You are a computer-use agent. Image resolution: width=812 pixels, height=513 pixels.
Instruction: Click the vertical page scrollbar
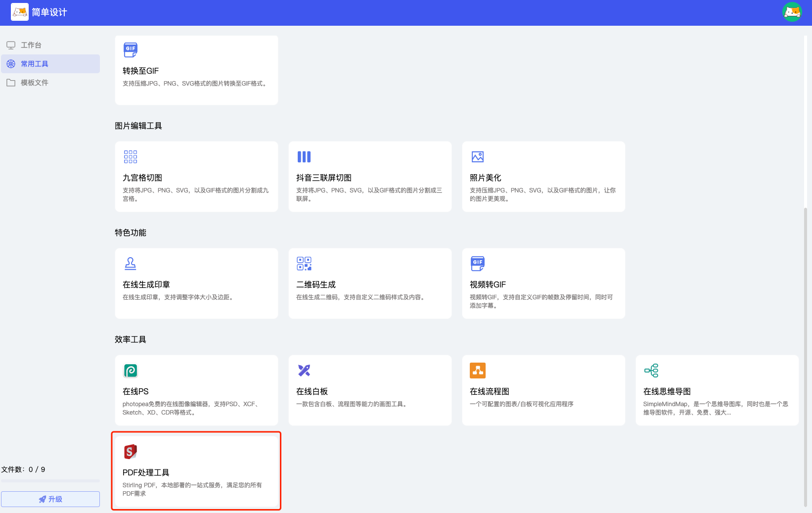point(806,356)
